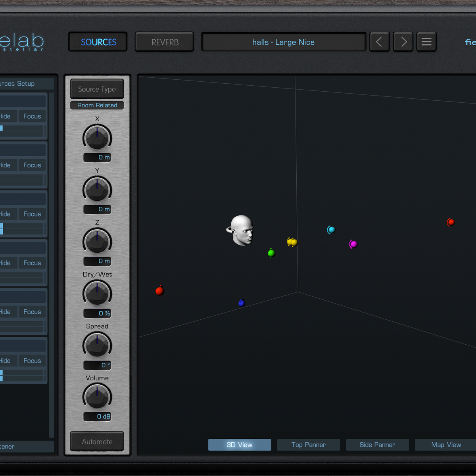Click the Y value field showing 0 m
This screenshot has width=476, height=476.
click(x=97, y=209)
